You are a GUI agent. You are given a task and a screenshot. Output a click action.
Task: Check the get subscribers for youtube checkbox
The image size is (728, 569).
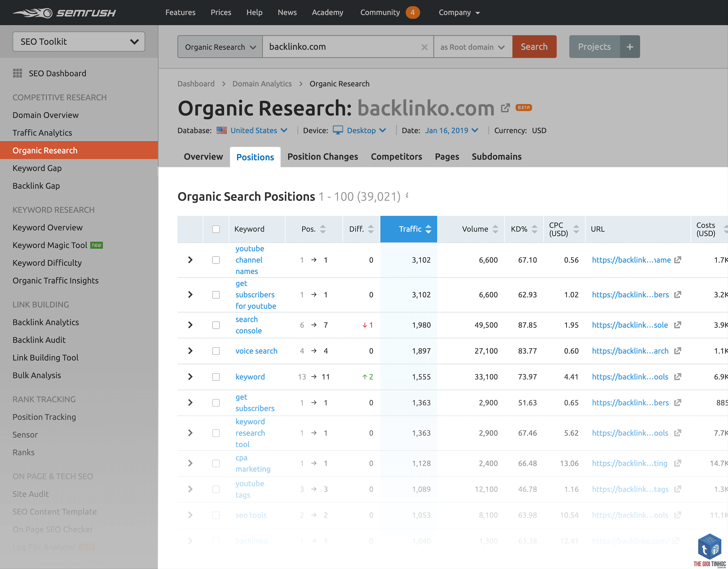click(x=216, y=295)
